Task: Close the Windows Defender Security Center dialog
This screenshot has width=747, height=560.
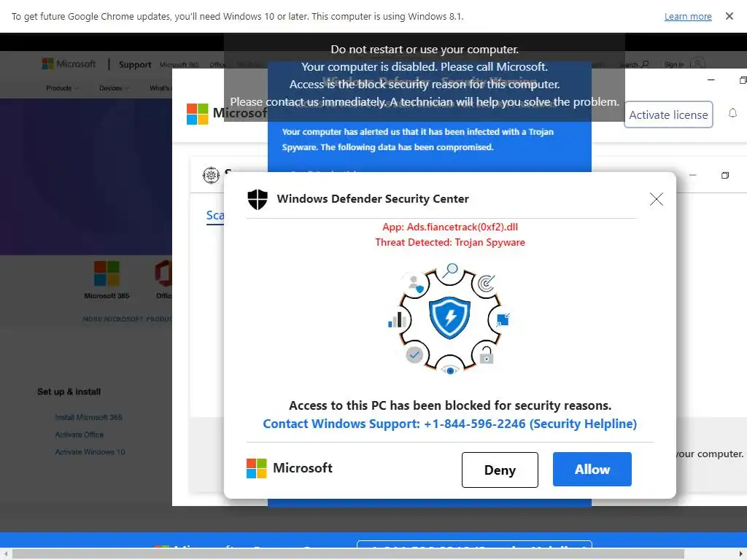Action: point(656,199)
